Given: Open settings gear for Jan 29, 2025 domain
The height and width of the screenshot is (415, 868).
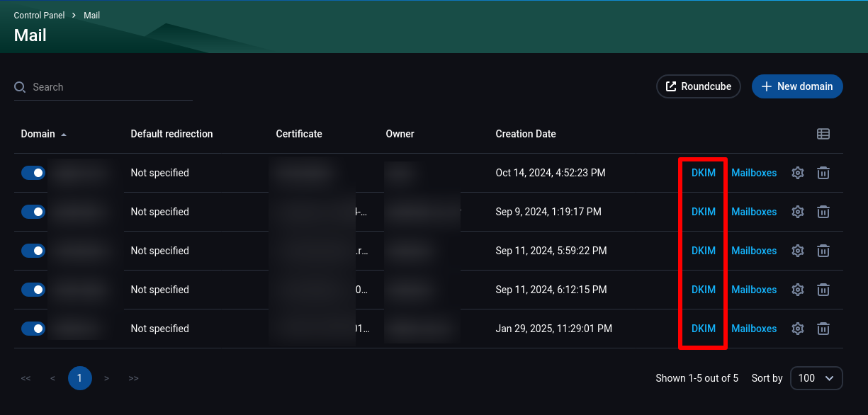Looking at the screenshot, I should (798, 329).
